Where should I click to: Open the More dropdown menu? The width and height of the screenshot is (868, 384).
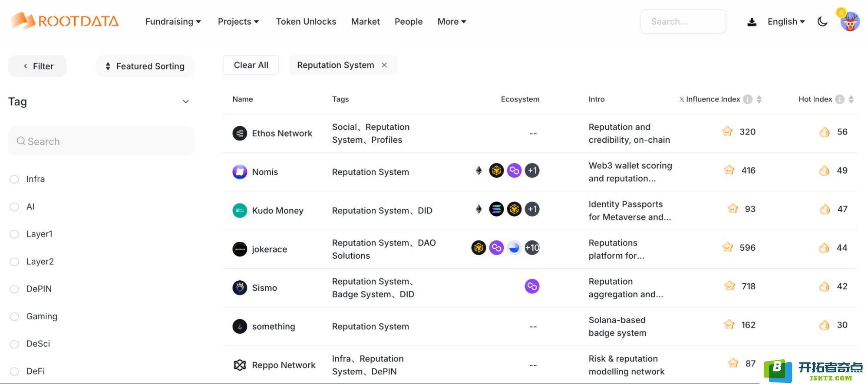coord(452,22)
